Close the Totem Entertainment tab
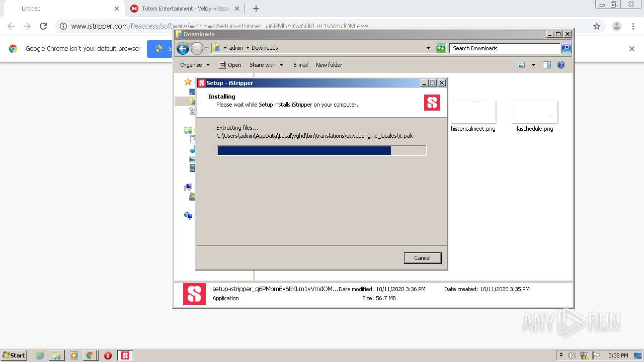Viewport: 644px width, 362px height. pos(237,9)
